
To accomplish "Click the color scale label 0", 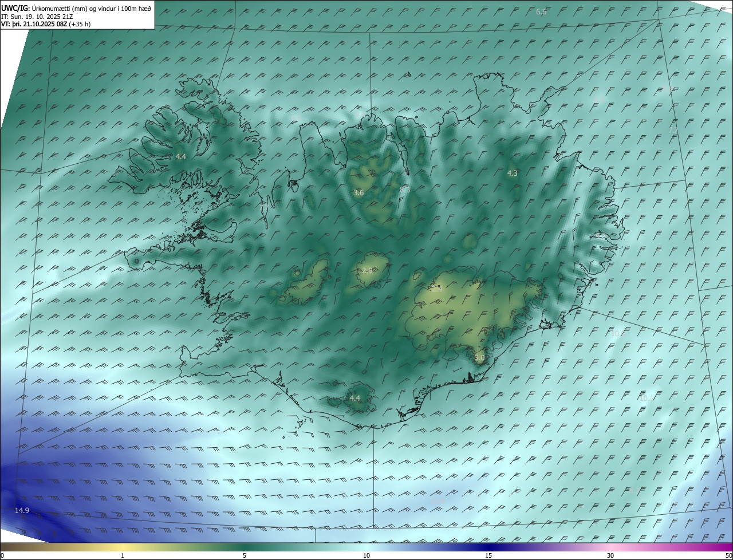I will point(2,555).
